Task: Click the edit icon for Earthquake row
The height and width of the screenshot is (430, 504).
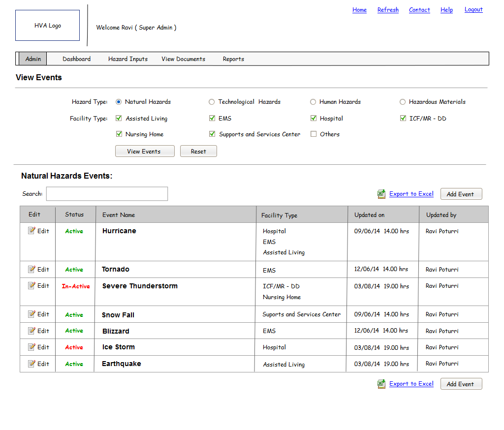Action: 32,364
